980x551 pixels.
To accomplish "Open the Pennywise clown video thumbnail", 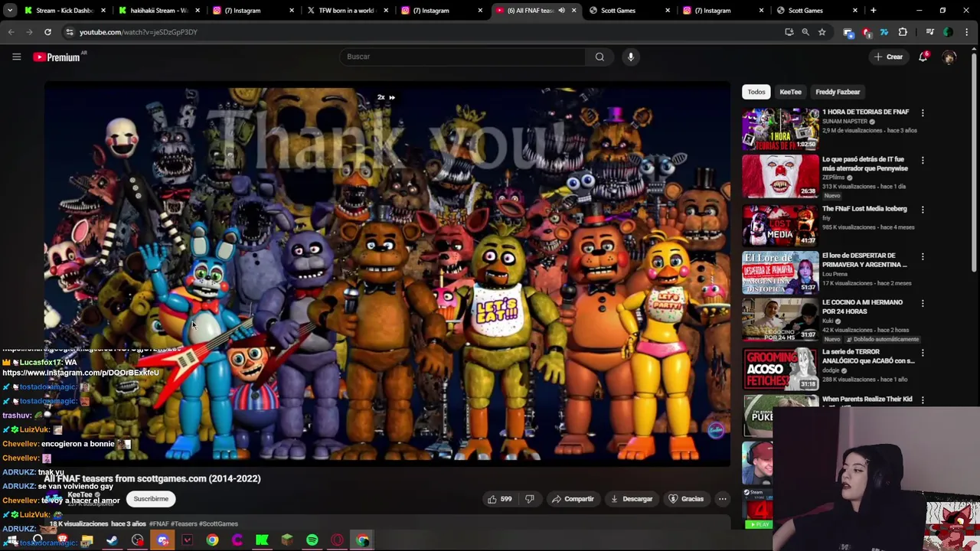I will click(x=780, y=177).
